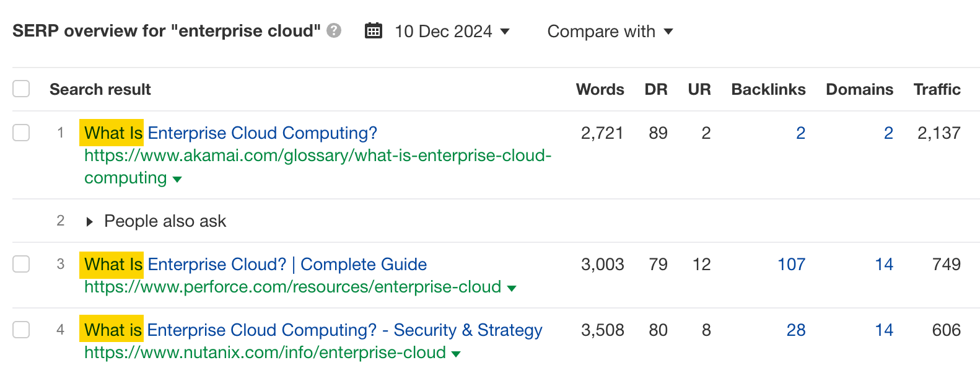
Task: Click the 2 domains value for the Akamai row
Action: point(888,133)
